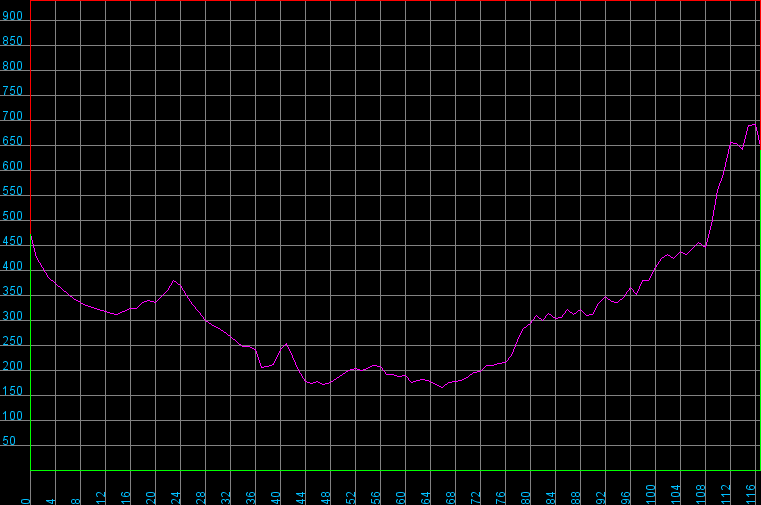Viewport: 761px width, 505px height.
Task: Click the 72 label on the horizontal axis
Action: 476,498
